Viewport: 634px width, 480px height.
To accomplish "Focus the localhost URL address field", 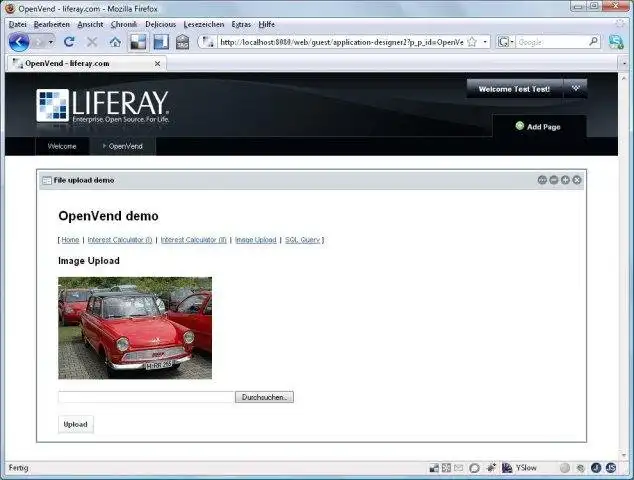I will [341, 42].
